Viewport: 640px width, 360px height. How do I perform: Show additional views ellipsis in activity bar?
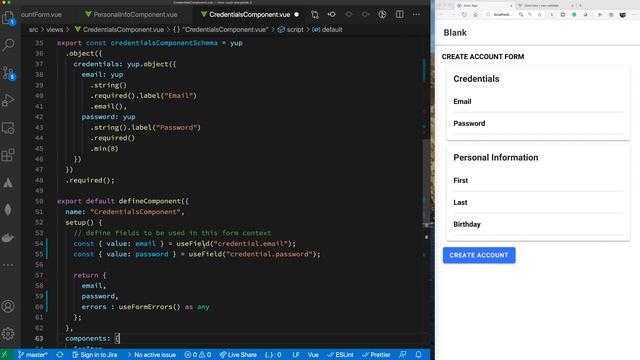click(x=8, y=265)
